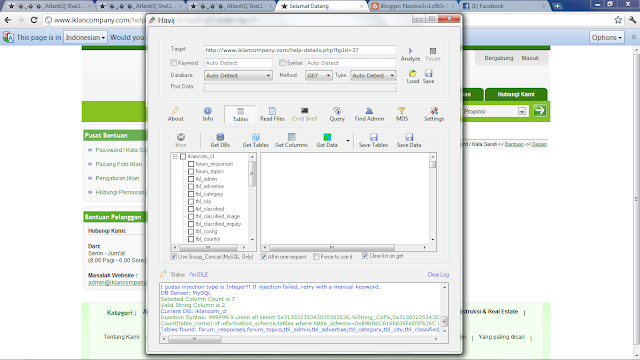Click Save Tables icon

coord(373,140)
